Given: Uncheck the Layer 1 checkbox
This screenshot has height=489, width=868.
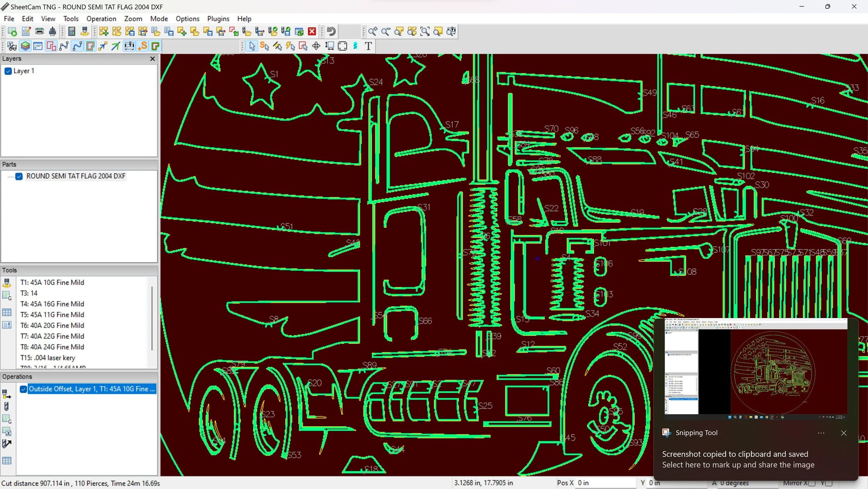Looking at the screenshot, I should pos(8,71).
